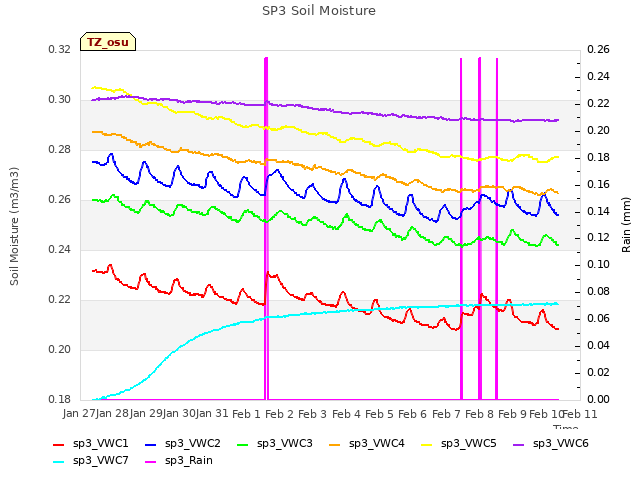
Task: Click the 0.00 right rain axis value
Action: 598,399
